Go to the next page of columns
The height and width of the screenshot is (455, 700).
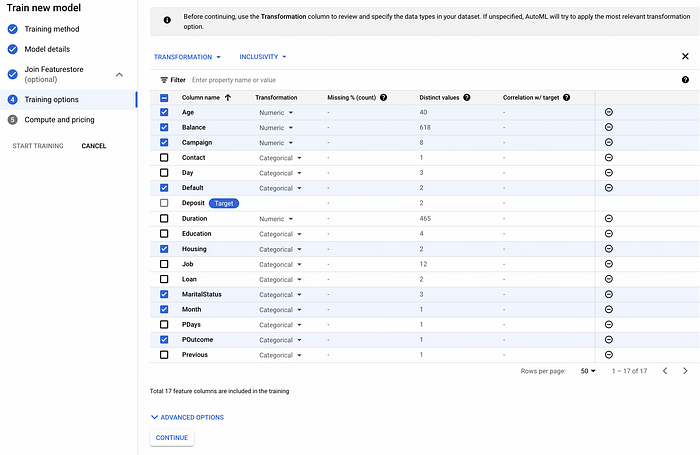[x=685, y=371]
